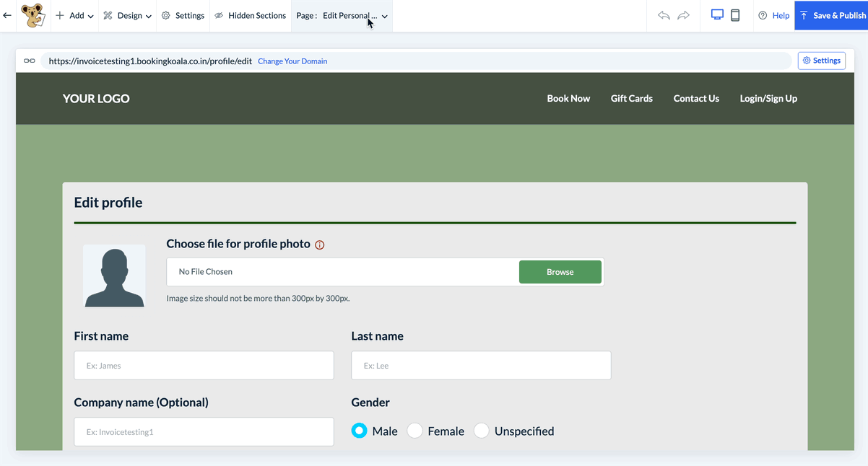The height and width of the screenshot is (466, 868).
Task: Click the hidden eye icon
Action: (x=219, y=15)
